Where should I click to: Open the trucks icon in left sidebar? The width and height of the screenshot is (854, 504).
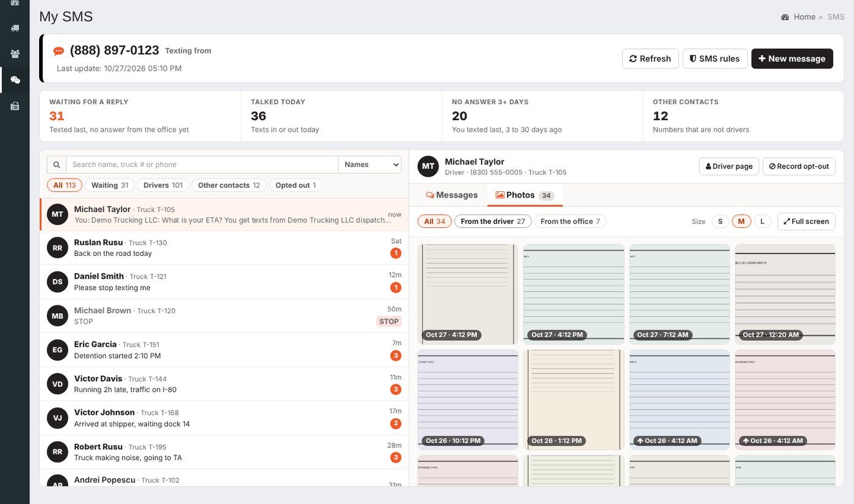15,28
